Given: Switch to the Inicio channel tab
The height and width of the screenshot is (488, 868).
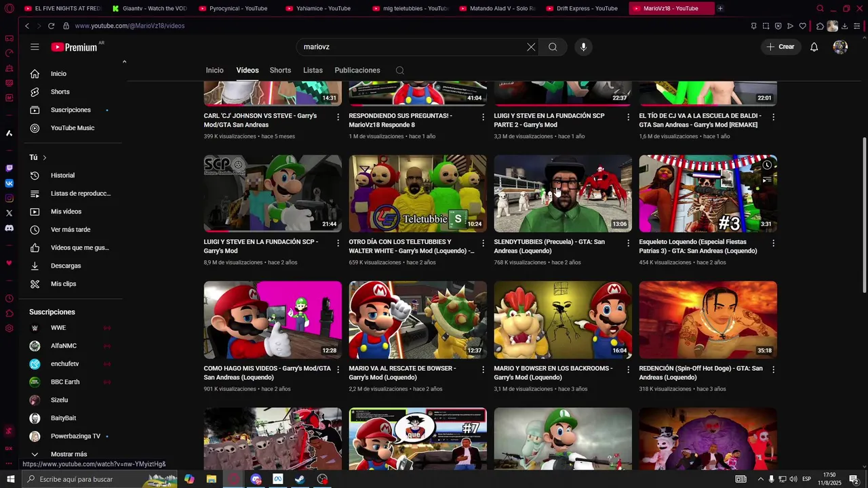Looking at the screenshot, I should (x=214, y=70).
